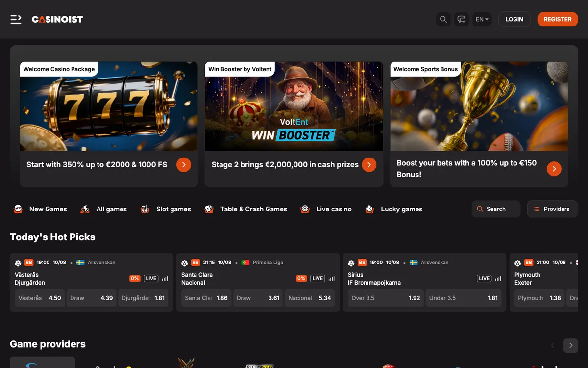Click LIVE badge on Västerås vs Djurgården
The height and width of the screenshot is (368, 588).
[x=151, y=278]
